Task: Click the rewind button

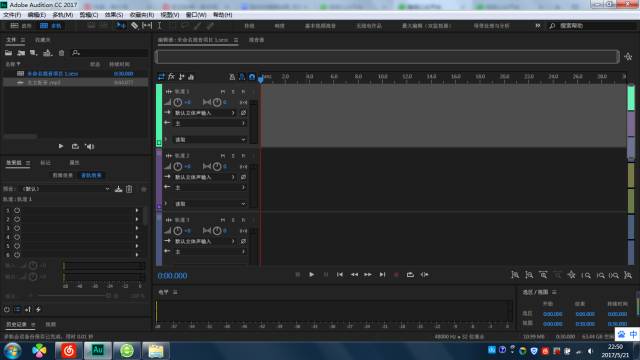Action: (x=354, y=275)
